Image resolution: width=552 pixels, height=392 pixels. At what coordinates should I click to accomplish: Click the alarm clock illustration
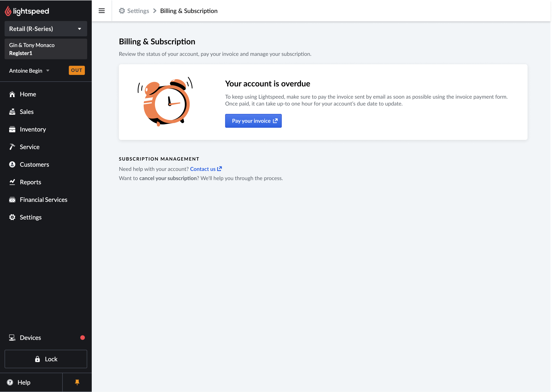pos(165,102)
